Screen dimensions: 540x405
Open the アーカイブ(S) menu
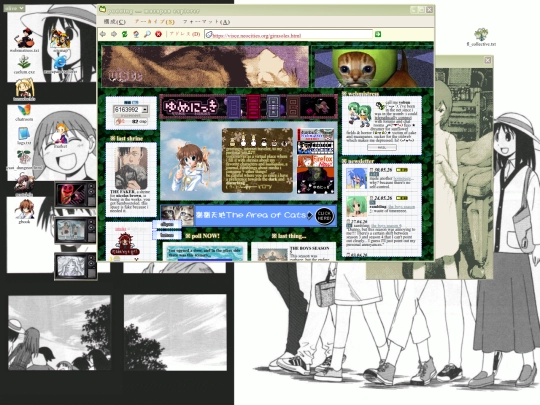point(154,22)
